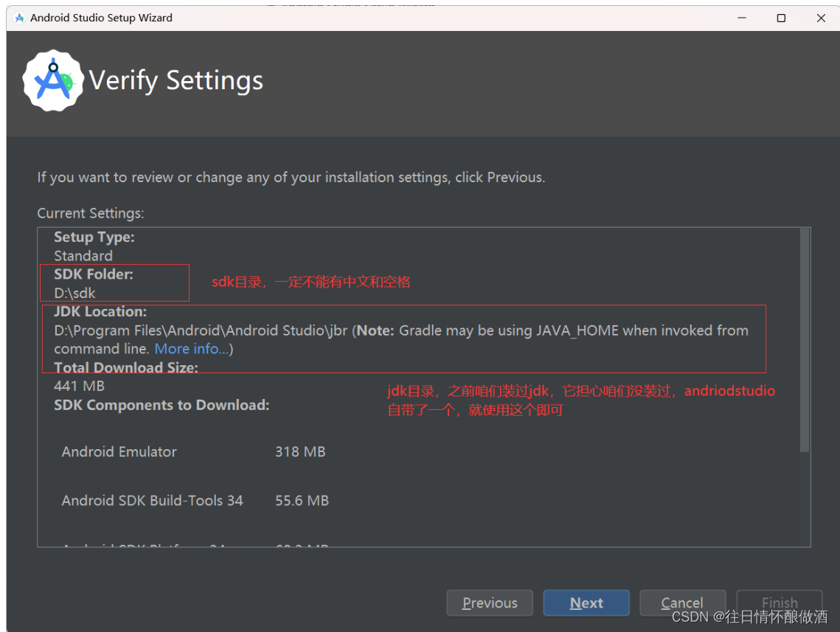The image size is (840, 632).
Task: Open the More info... link
Action: tap(192, 349)
